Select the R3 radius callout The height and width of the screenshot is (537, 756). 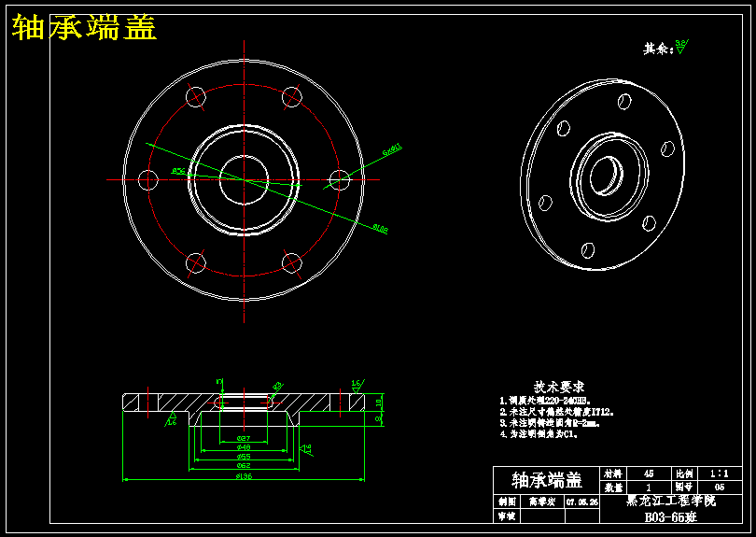(277, 386)
